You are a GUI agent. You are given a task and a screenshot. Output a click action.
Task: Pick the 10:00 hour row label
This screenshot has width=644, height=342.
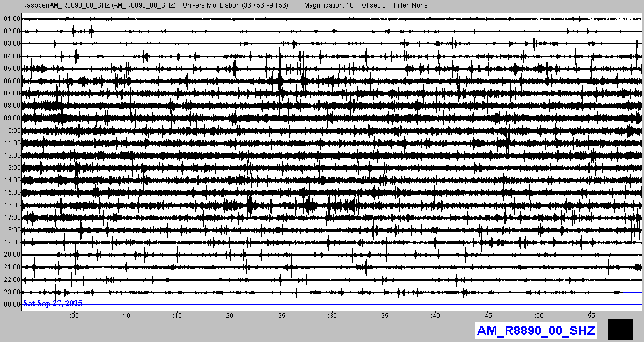pyautogui.click(x=12, y=131)
